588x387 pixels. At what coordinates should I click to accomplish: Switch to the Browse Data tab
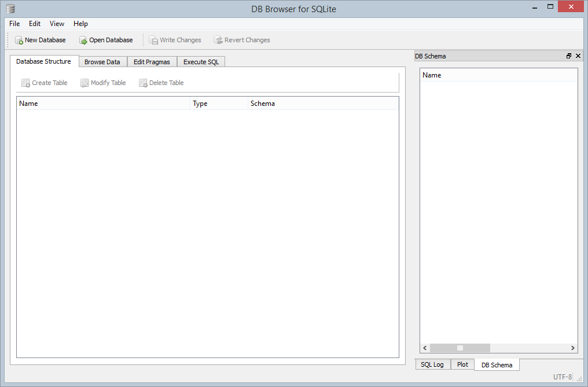(102, 62)
